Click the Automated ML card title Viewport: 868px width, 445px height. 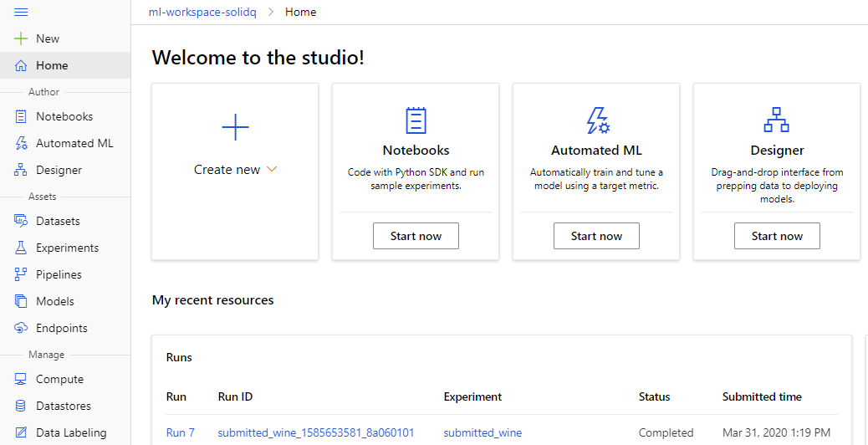coord(596,151)
